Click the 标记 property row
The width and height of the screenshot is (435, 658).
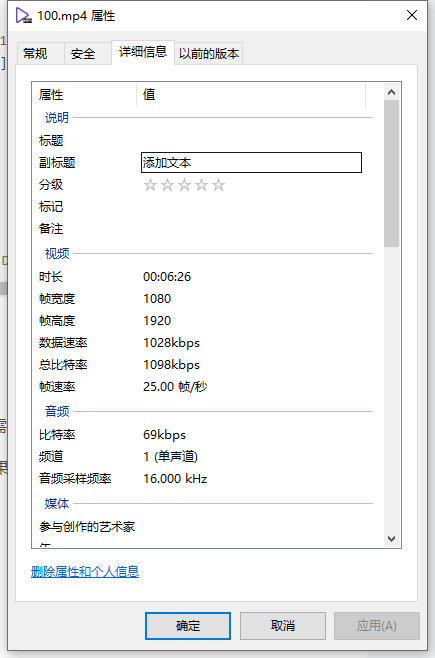click(202, 206)
